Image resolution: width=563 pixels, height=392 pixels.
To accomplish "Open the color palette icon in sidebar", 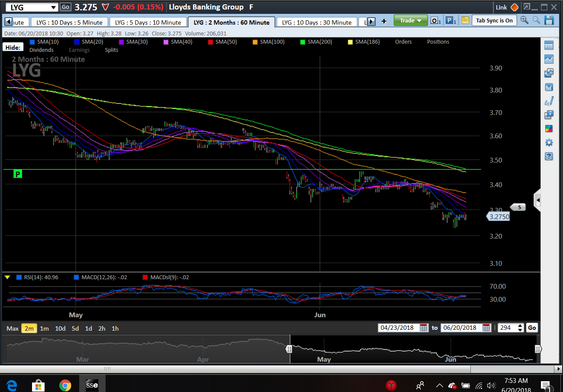I will pyautogui.click(x=549, y=128).
